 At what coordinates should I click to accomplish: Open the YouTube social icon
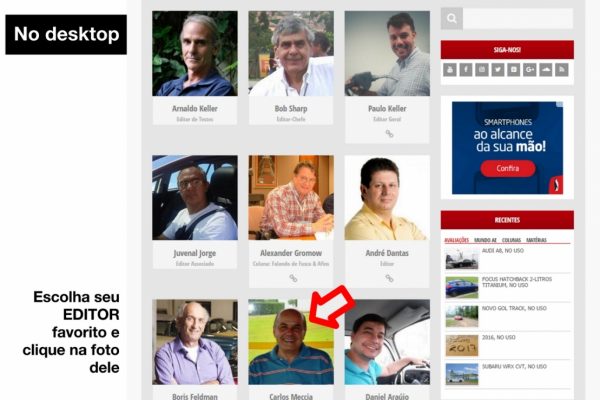(x=450, y=70)
